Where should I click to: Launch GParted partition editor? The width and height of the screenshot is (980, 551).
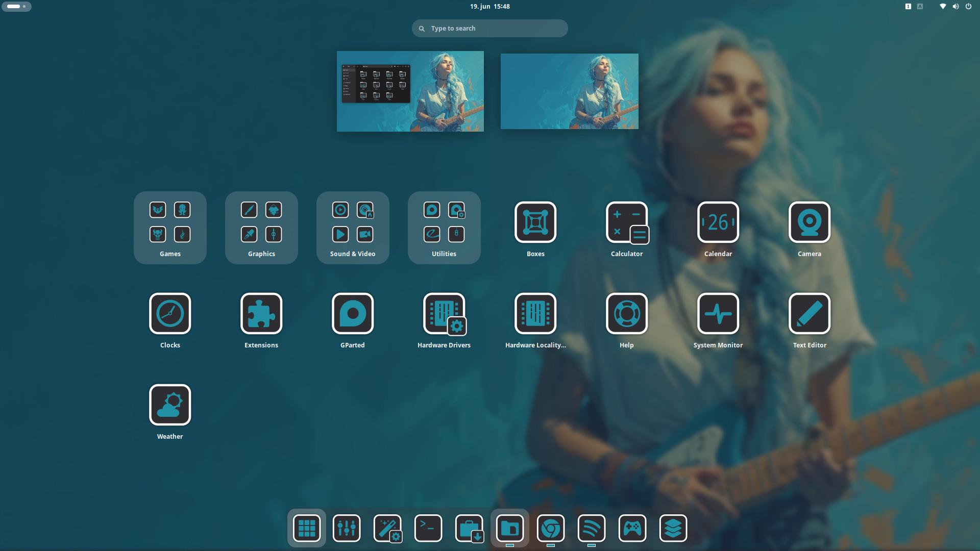click(353, 314)
